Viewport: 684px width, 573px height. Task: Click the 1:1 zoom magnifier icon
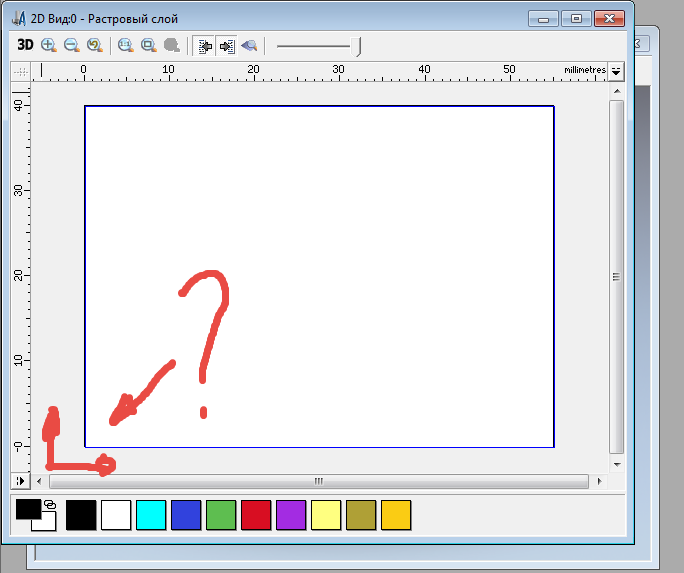126,45
